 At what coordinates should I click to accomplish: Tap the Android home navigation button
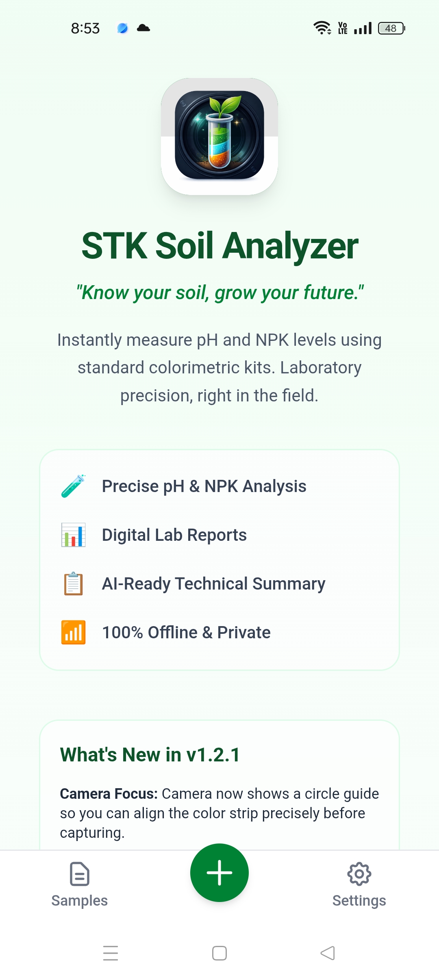tap(219, 953)
